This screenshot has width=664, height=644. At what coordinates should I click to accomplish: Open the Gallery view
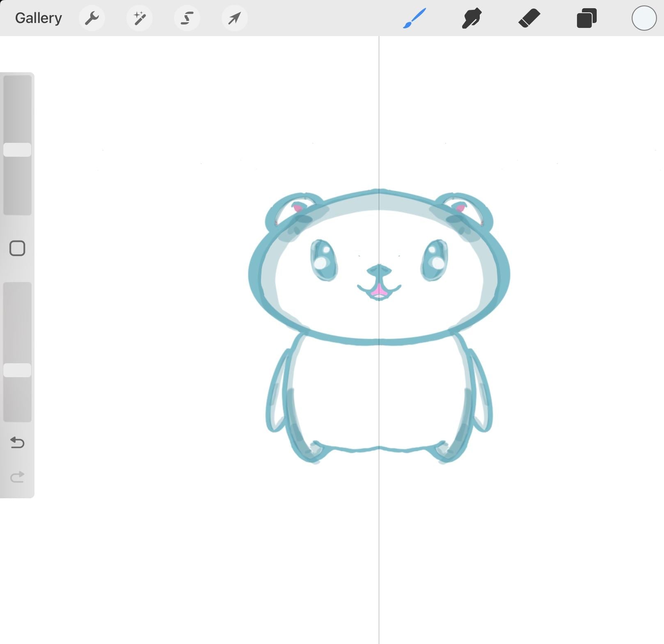tap(39, 18)
